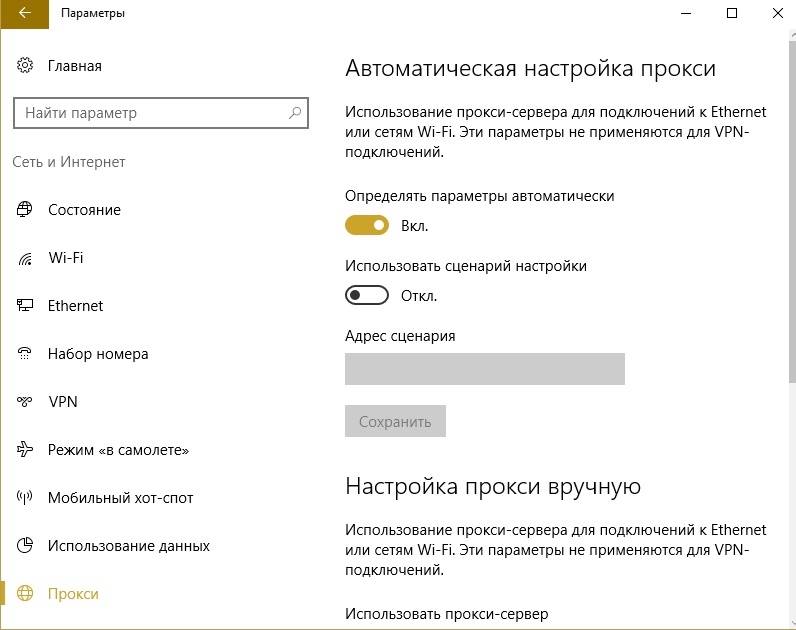Click the Сеть и Интернет label

69,162
